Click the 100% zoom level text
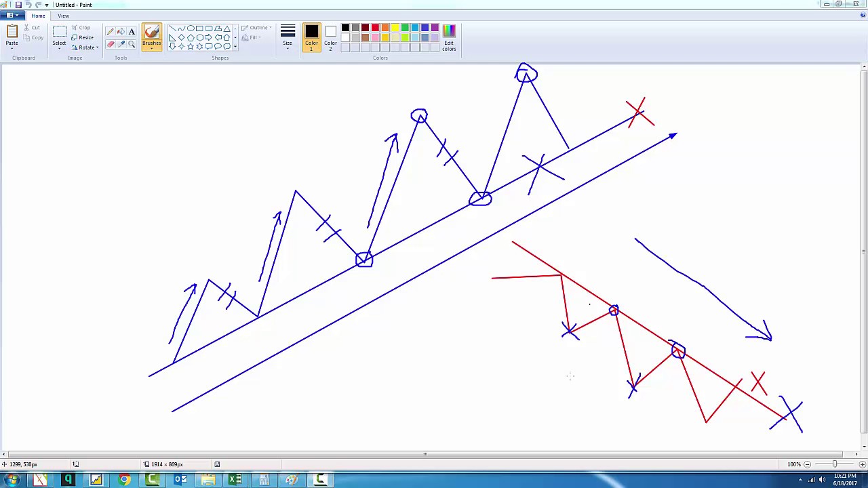 [794, 464]
